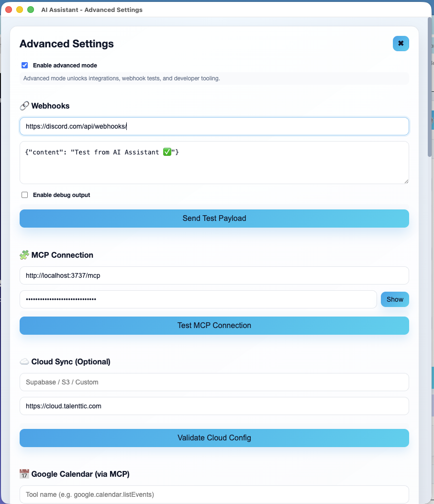The width and height of the screenshot is (434, 504).
Task: Show the hidden MCP API key
Action: click(395, 299)
